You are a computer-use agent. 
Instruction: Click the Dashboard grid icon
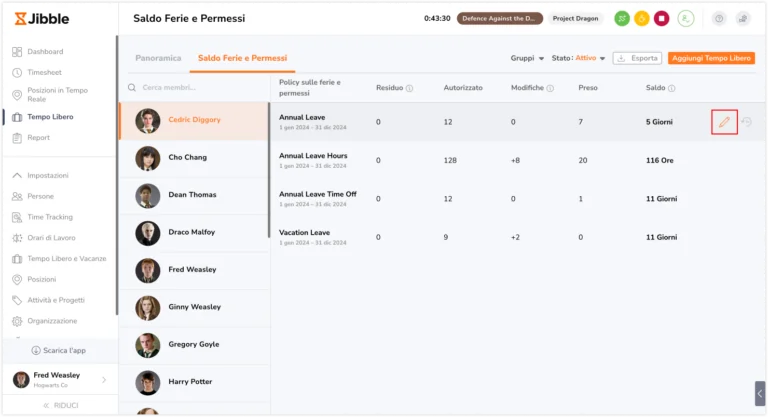[17, 51]
